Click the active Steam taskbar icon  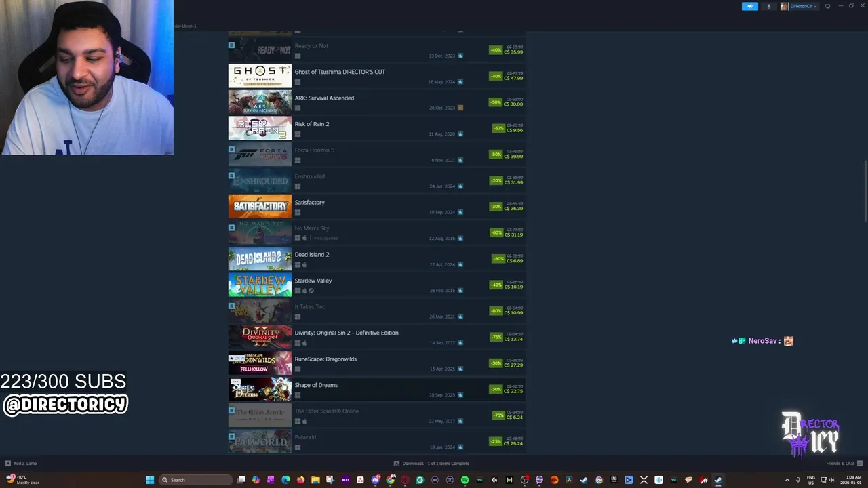(x=718, y=480)
